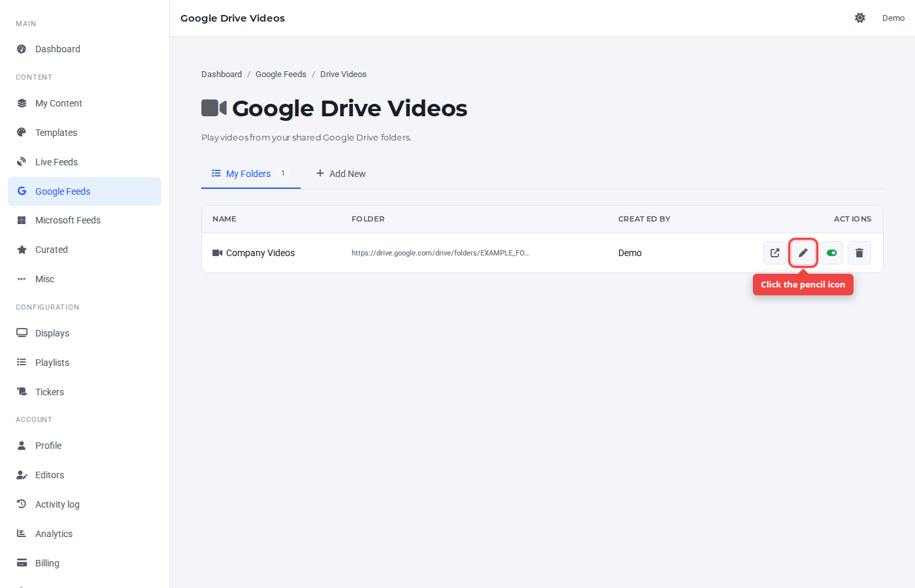
Task: Open the Dashboard sidebar item
Action: pyautogui.click(x=84, y=49)
